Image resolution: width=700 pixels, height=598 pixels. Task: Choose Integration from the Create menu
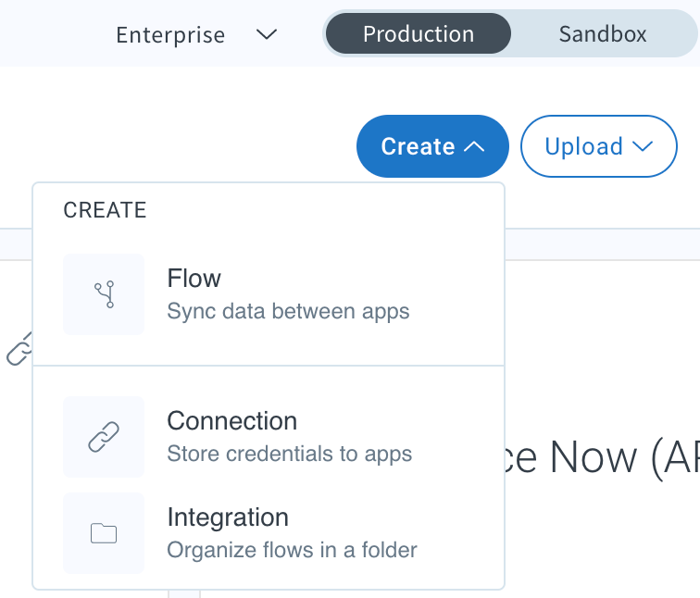[269, 533]
